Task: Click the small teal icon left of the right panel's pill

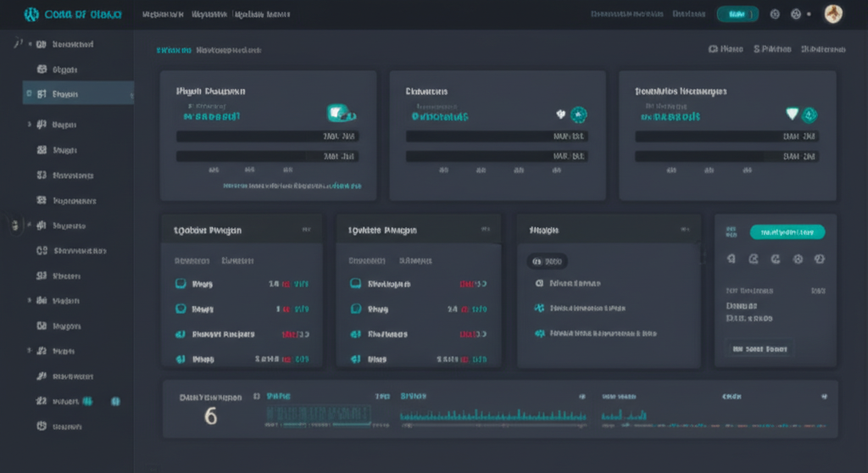Action: click(x=732, y=232)
